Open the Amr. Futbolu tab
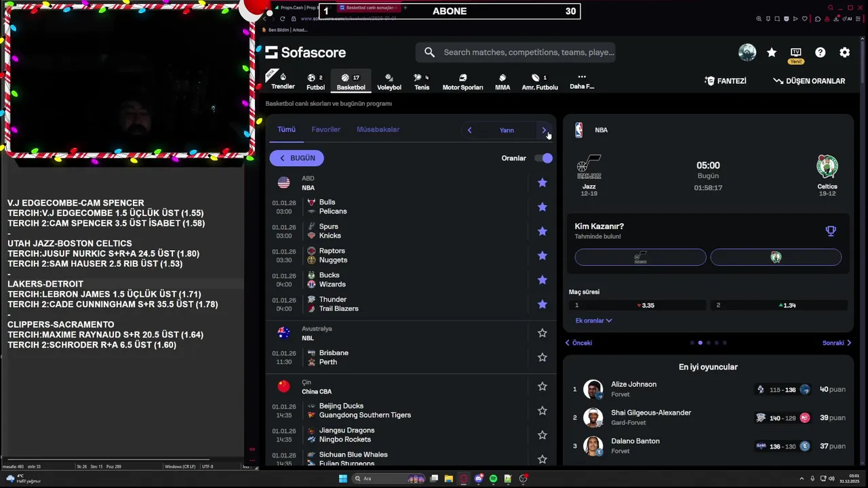868x488 pixels. (540, 81)
